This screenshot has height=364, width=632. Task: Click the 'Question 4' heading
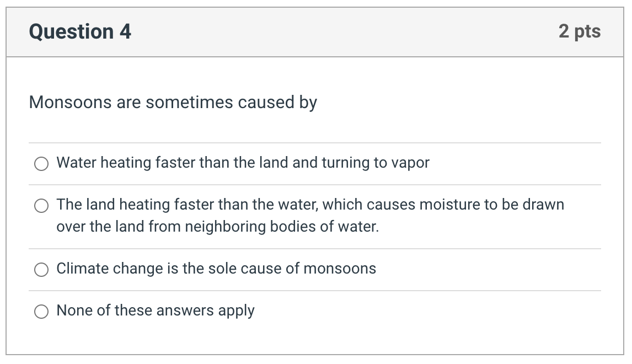coord(80,31)
